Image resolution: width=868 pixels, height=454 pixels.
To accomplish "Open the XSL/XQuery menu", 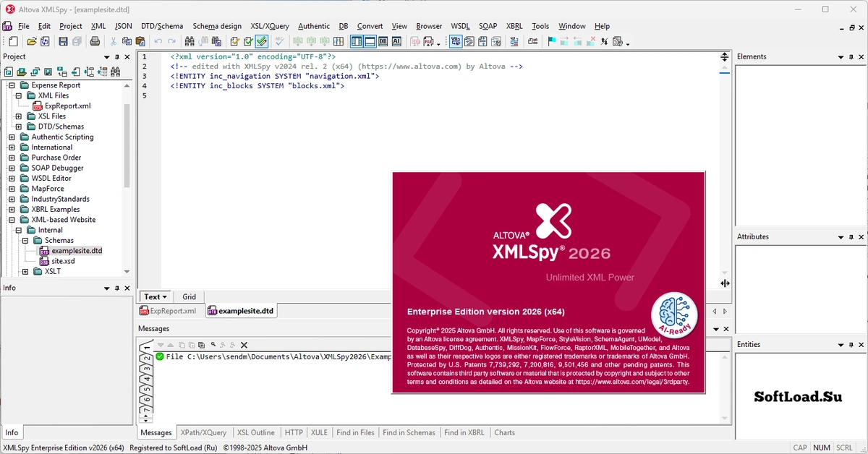I will (x=270, y=26).
